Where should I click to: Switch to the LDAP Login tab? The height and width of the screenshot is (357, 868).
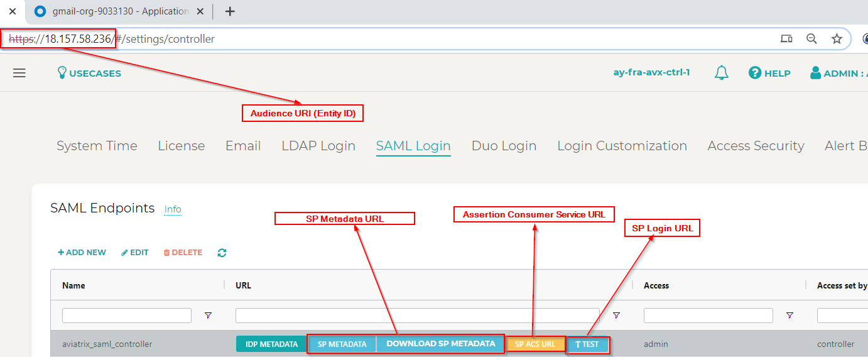coord(318,146)
